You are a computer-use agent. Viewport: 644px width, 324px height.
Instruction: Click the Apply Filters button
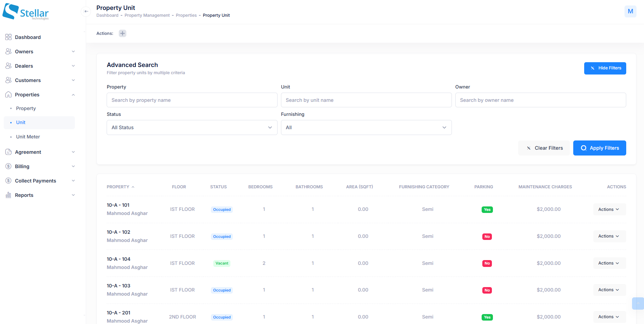[x=599, y=148]
